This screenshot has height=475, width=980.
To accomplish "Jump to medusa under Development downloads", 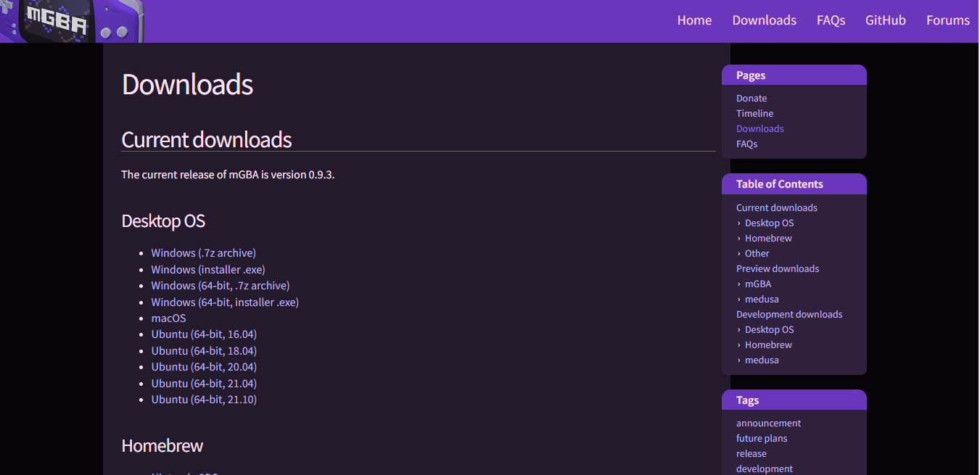I will click(x=762, y=360).
